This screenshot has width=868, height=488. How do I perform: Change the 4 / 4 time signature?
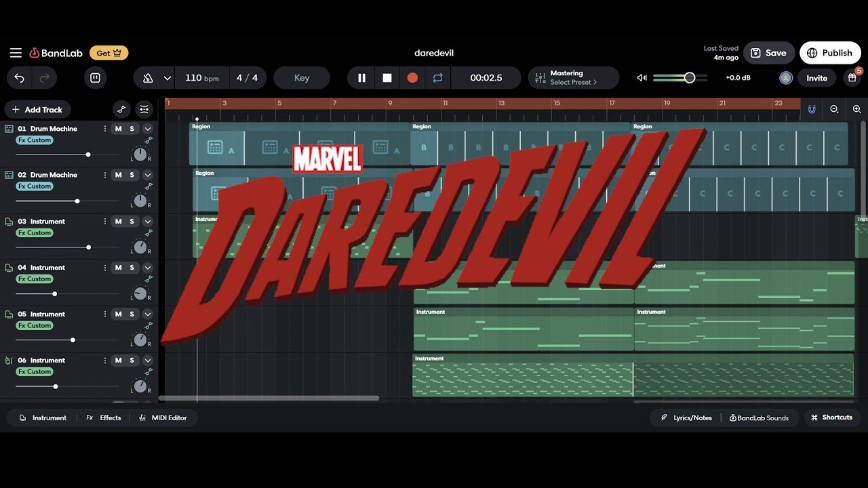(247, 78)
